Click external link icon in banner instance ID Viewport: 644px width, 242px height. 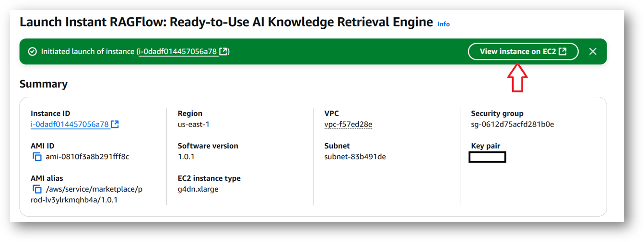(x=223, y=51)
